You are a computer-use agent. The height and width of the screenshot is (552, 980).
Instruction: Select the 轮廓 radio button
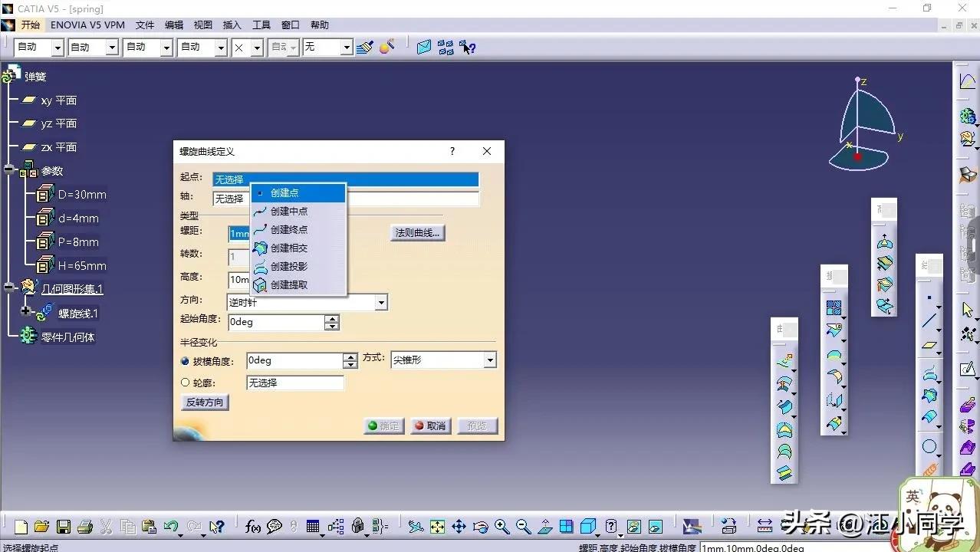point(185,383)
